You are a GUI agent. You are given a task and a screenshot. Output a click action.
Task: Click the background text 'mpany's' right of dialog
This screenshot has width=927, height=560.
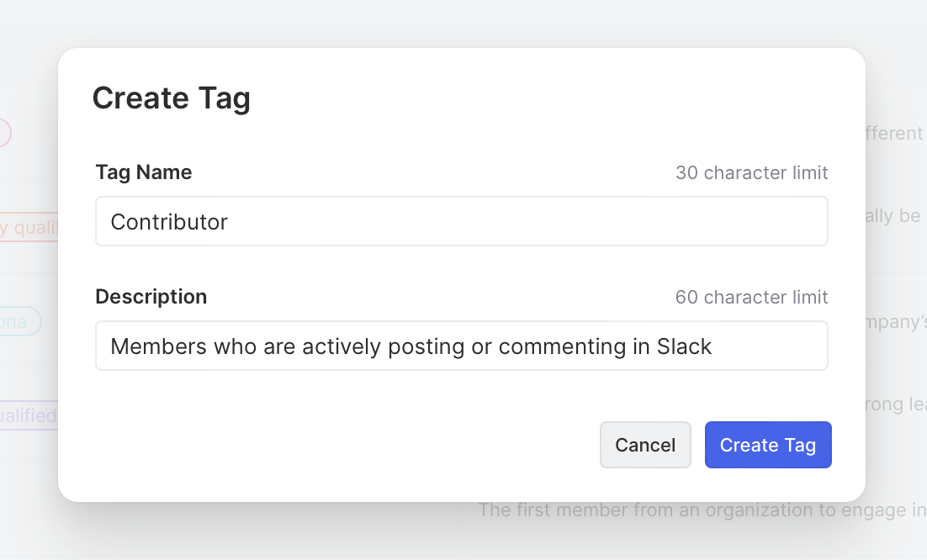coord(895,321)
